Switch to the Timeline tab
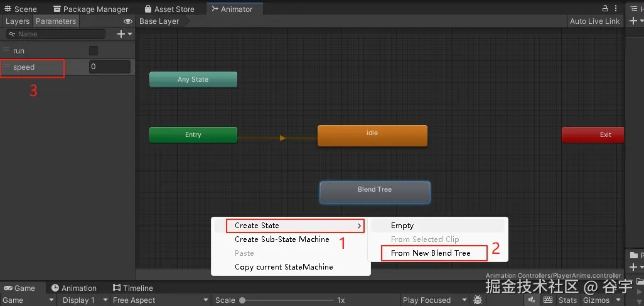This screenshot has height=306, width=644. [133, 288]
